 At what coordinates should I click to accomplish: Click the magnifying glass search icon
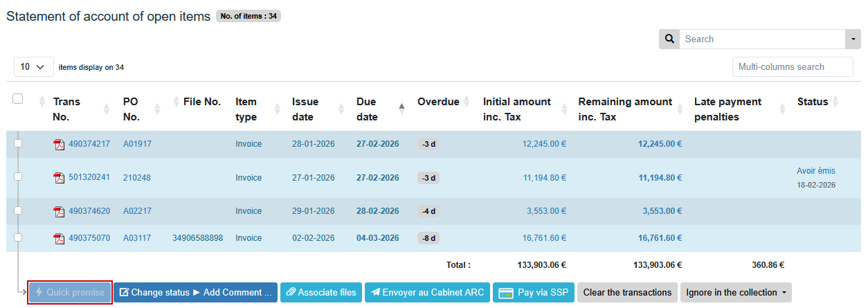pos(669,39)
